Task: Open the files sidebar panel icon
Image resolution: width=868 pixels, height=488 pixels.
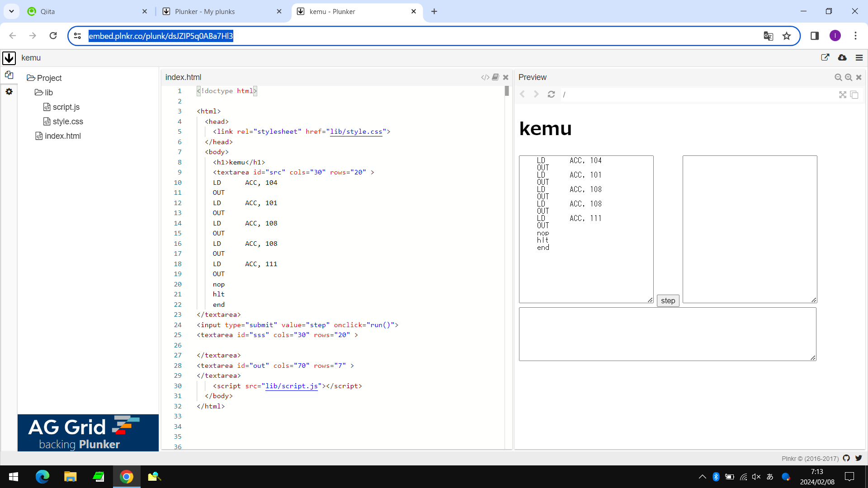Action: (x=9, y=75)
